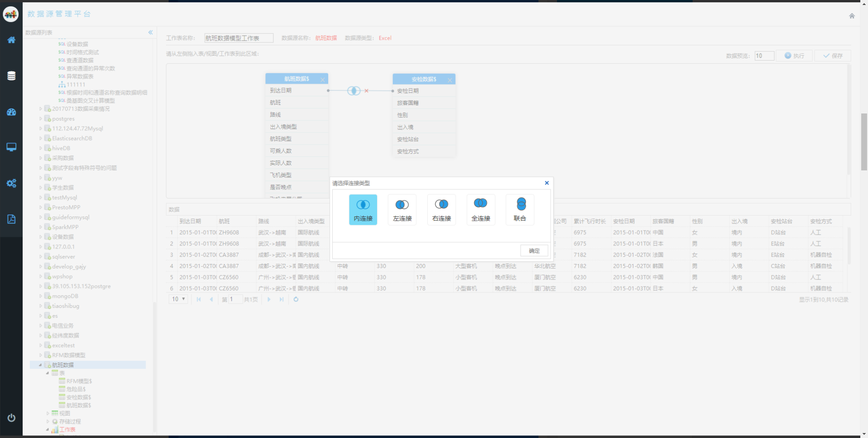This screenshot has width=868, height=438.
Task: Select the wpshop data source
Action: (x=62, y=277)
